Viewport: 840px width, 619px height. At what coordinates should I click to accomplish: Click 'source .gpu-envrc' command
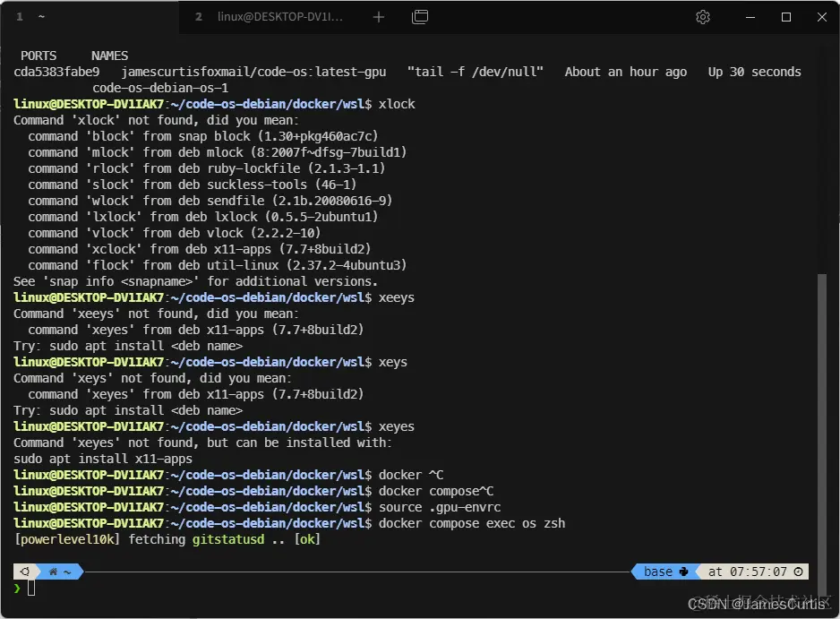click(440, 507)
